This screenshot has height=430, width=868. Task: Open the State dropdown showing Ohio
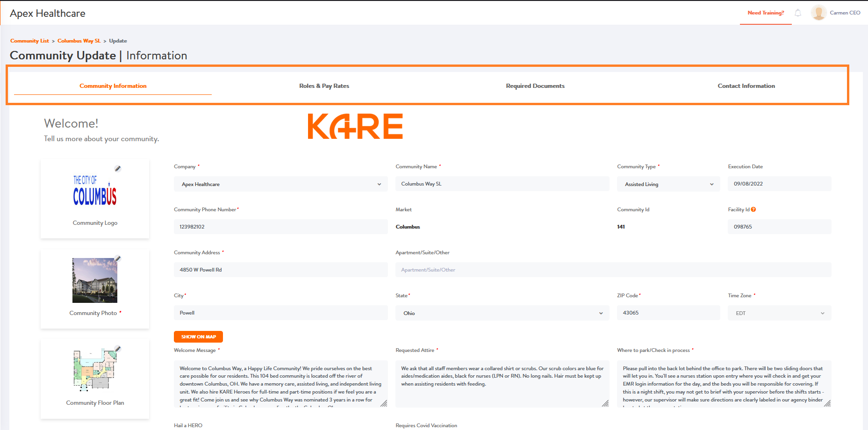point(502,313)
